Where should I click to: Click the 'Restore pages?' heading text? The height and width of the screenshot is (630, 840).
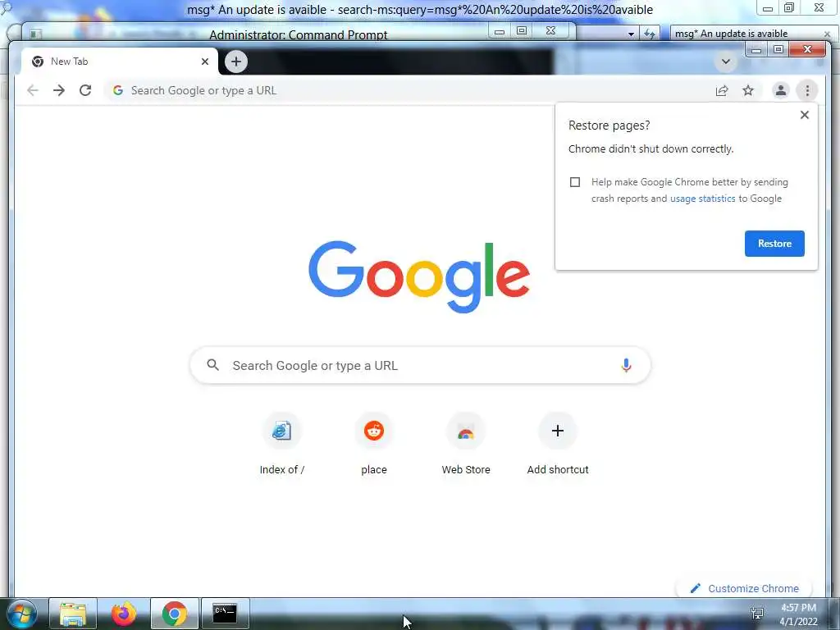(x=609, y=126)
